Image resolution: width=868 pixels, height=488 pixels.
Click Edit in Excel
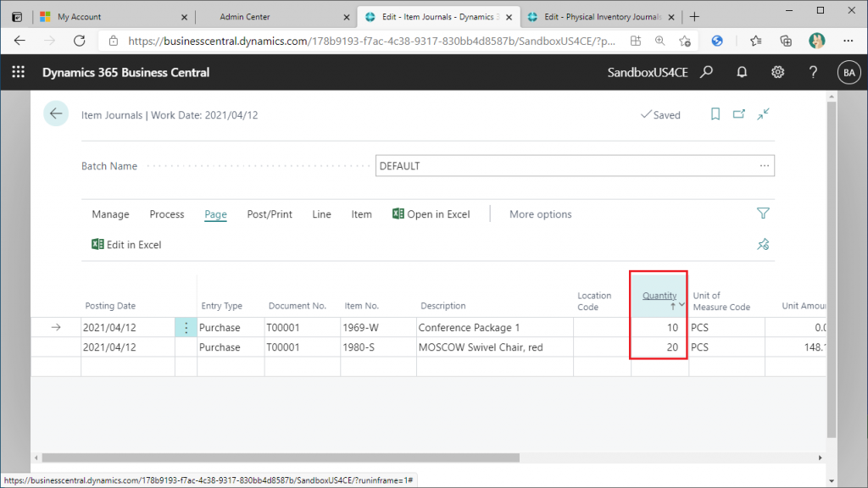(126, 245)
